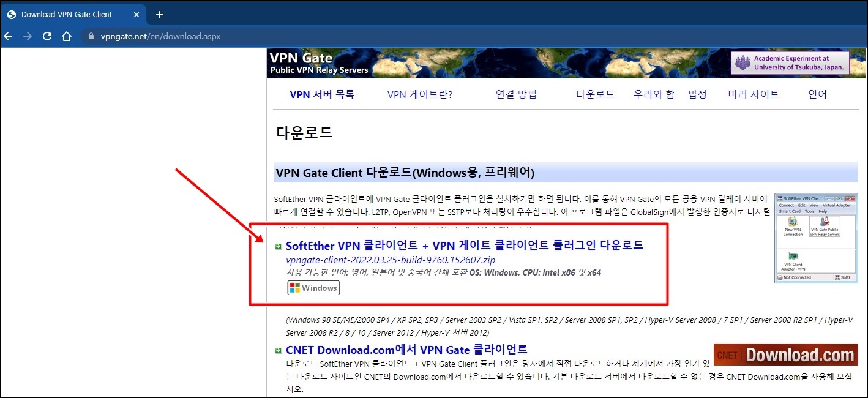
Task: View site security lock info
Action: (x=91, y=36)
